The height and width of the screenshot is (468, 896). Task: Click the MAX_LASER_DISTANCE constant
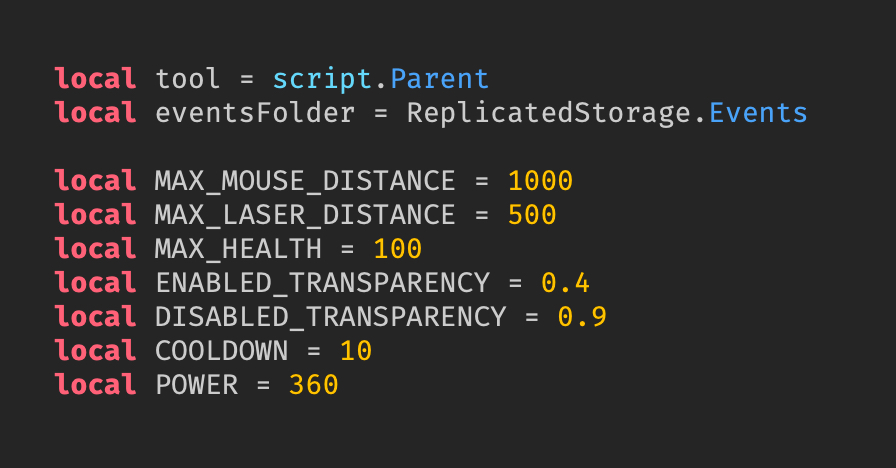(305, 215)
